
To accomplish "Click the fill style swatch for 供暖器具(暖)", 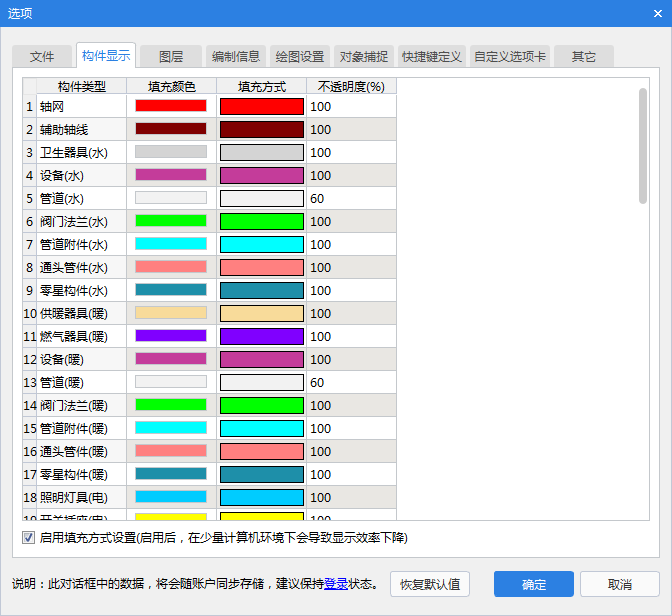I will click(x=261, y=313).
